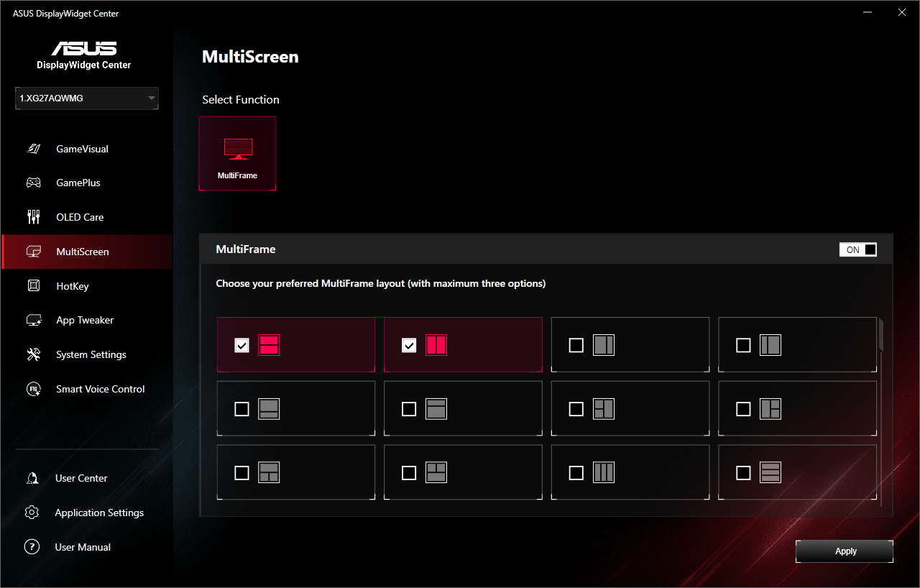Click the three equal rows layout icon
This screenshot has width=920, height=588.
pos(770,472)
